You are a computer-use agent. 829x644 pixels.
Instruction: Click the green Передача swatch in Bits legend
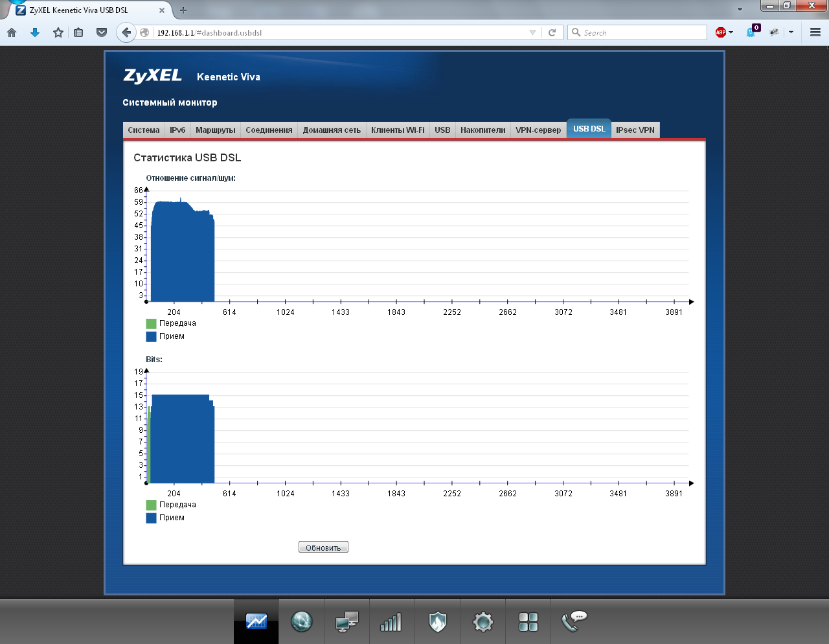[152, 505]
